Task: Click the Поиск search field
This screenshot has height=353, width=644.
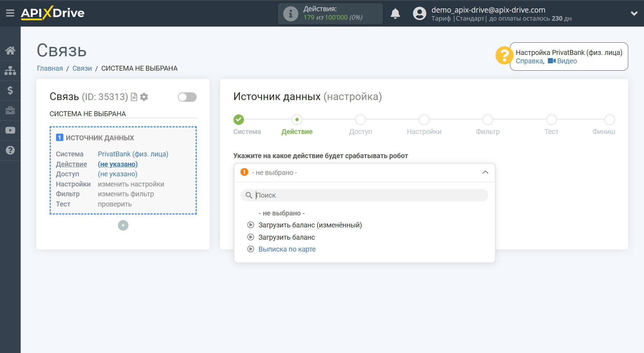Action: click(365, 195)
